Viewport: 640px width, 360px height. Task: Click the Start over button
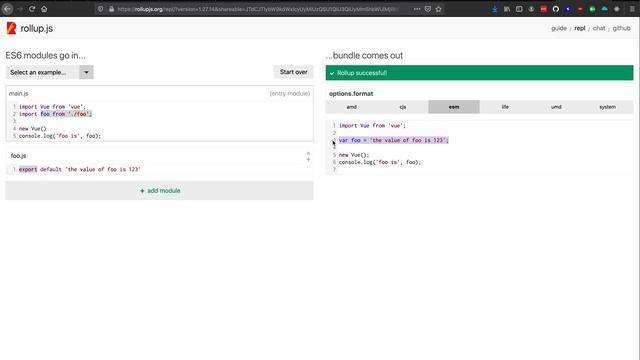pos(293,72)
